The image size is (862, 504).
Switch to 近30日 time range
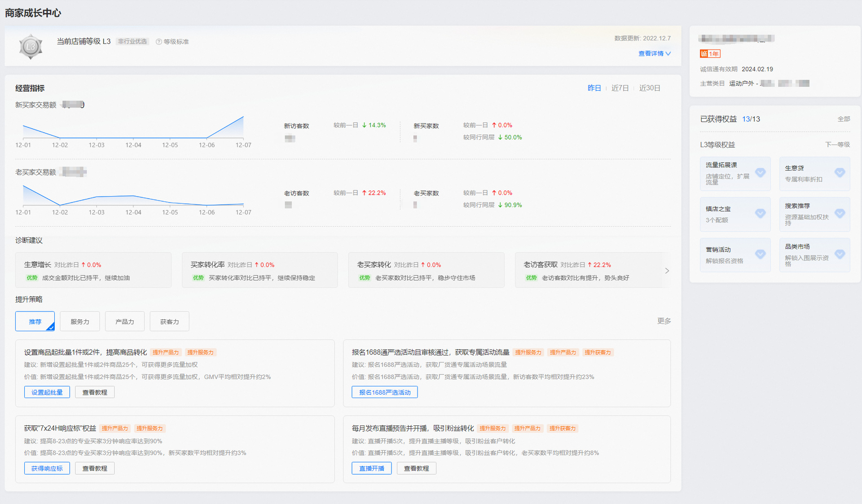[x=650, y=88]
